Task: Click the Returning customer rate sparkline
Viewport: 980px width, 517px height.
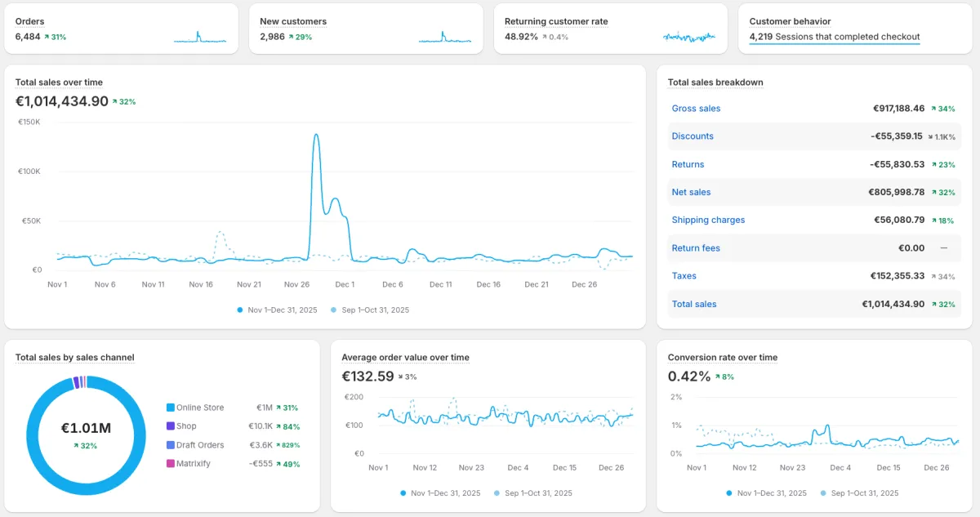Action: (x=689, y=37)
